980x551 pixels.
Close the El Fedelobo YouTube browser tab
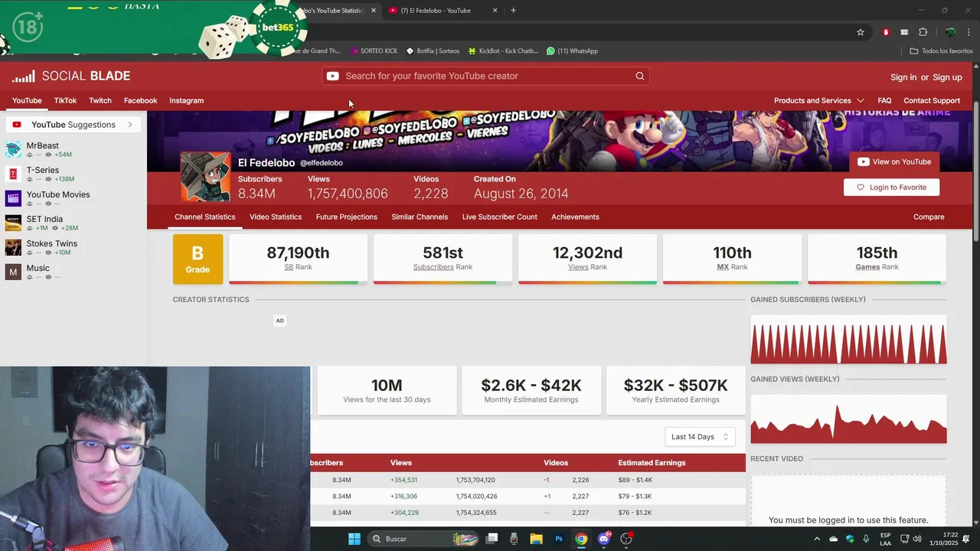pyautogui.click(x=495, y=11)
